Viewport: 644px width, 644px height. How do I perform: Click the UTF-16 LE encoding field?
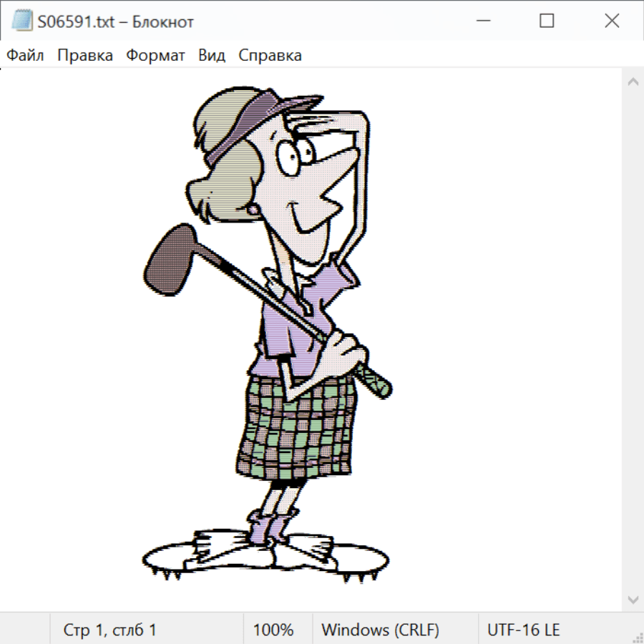524,630
